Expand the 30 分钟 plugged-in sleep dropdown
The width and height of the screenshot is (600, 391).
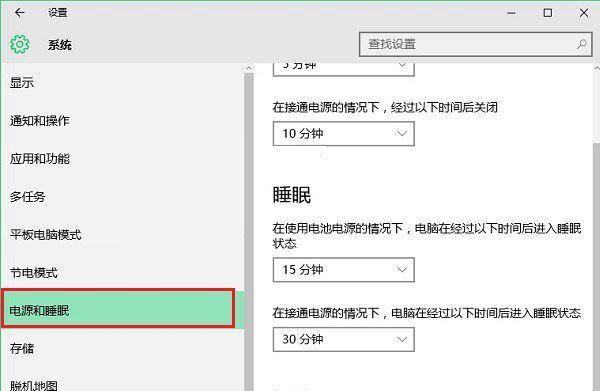point(344,339)
